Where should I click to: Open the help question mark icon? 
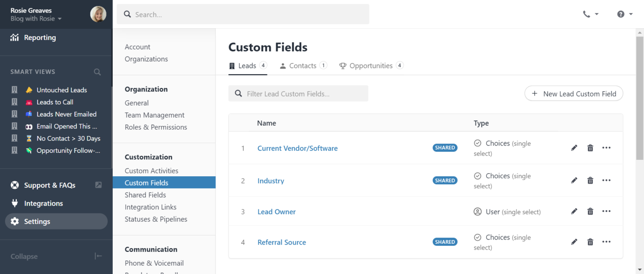[x=620, y=14]
